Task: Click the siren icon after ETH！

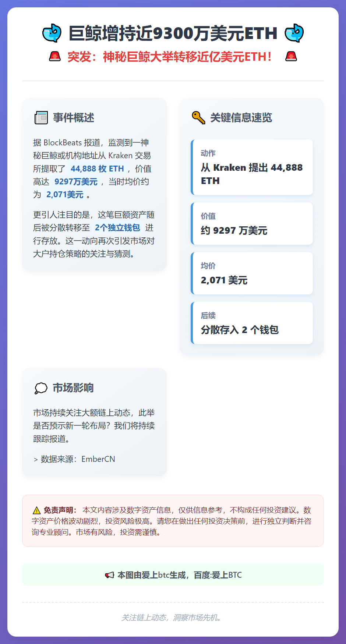Action: (x=291, y=57)
